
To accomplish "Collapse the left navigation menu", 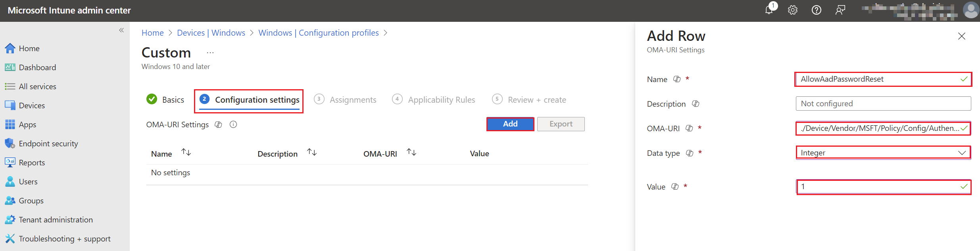I will (x=121, y=30).
